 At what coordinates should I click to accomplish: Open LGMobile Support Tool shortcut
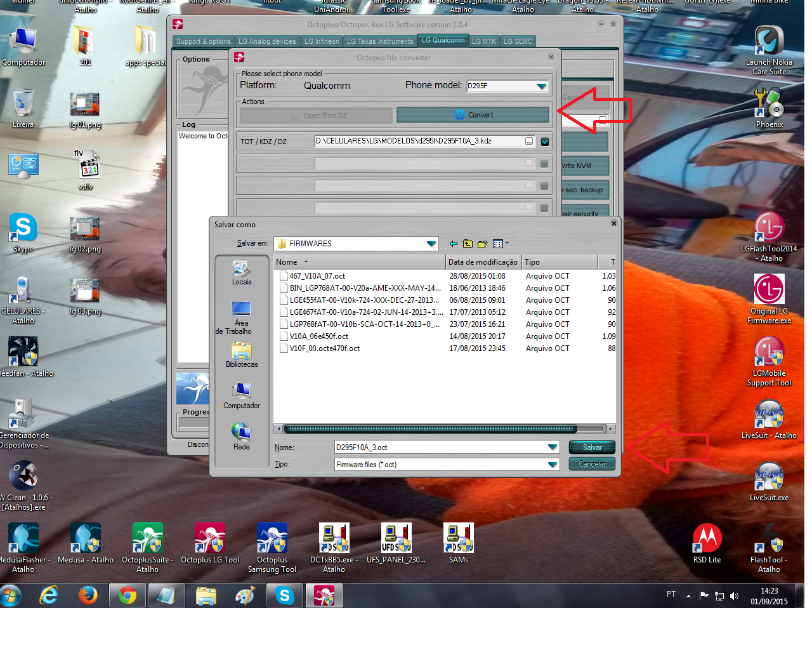pos(769,361)
